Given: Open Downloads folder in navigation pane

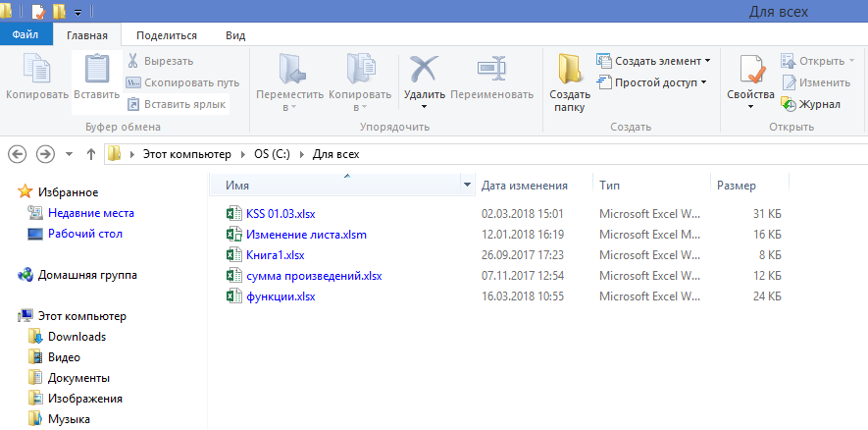Looking at the screenshot, I should pyautogui.click(x=77, y=337).
